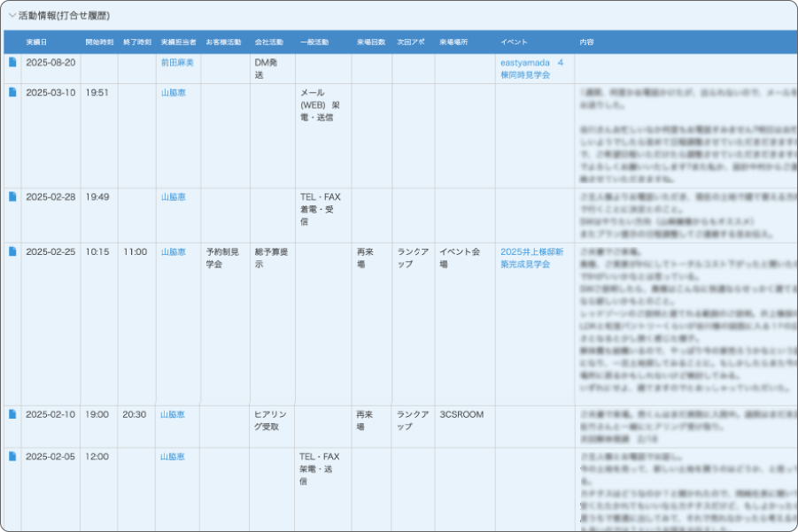The height and width of the screenshot is (532, 798).
Task: Collapse the 活動情報(打合せ履歴) section
Action: click(12, 16)
